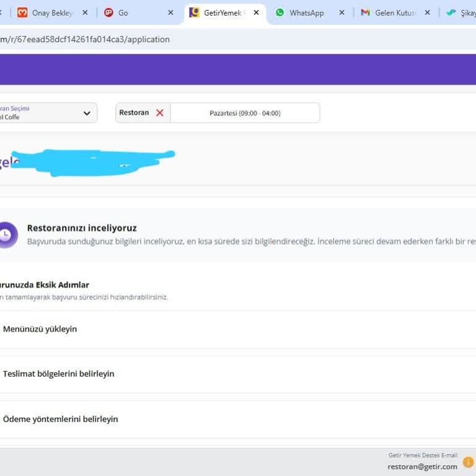This screenshot has height=476, width=476.
Task: Click the Go tab favicon
Action: [108, 12]
